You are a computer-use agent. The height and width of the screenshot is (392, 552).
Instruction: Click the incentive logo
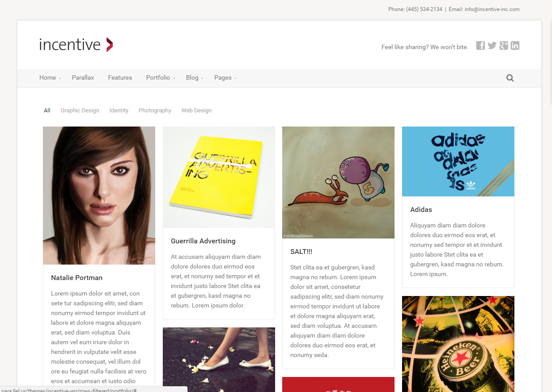pyautogui.click(x=76, y=45)
